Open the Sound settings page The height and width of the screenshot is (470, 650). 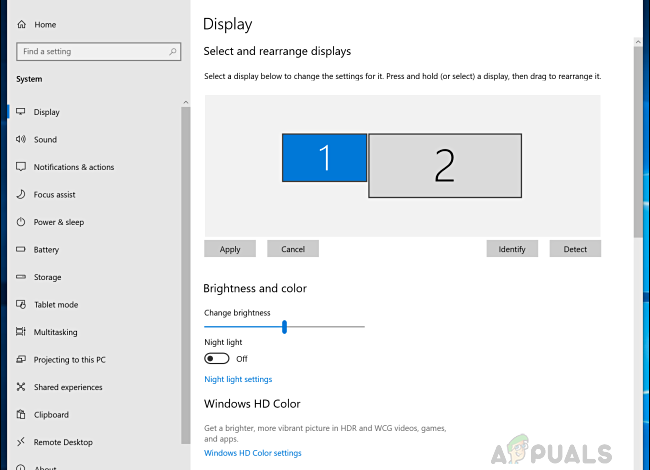click(x=45, y=140)
